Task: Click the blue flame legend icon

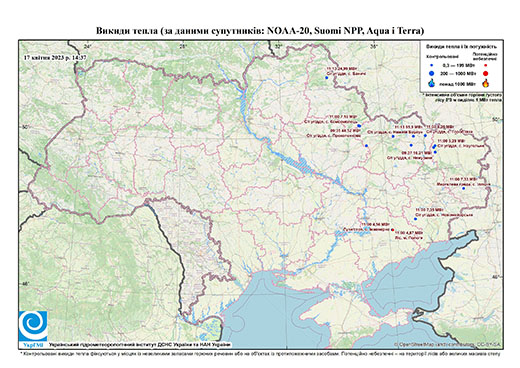Action: point(432,83)
